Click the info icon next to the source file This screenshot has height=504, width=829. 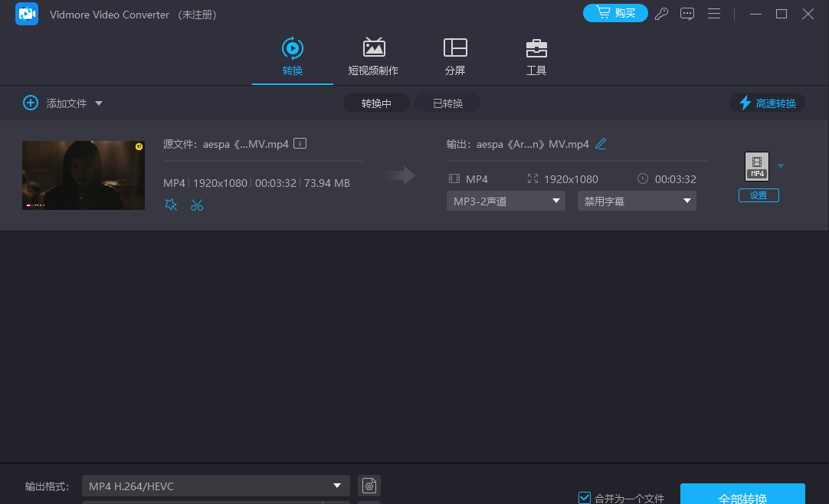pyautogui.click(x=300, y=143)
